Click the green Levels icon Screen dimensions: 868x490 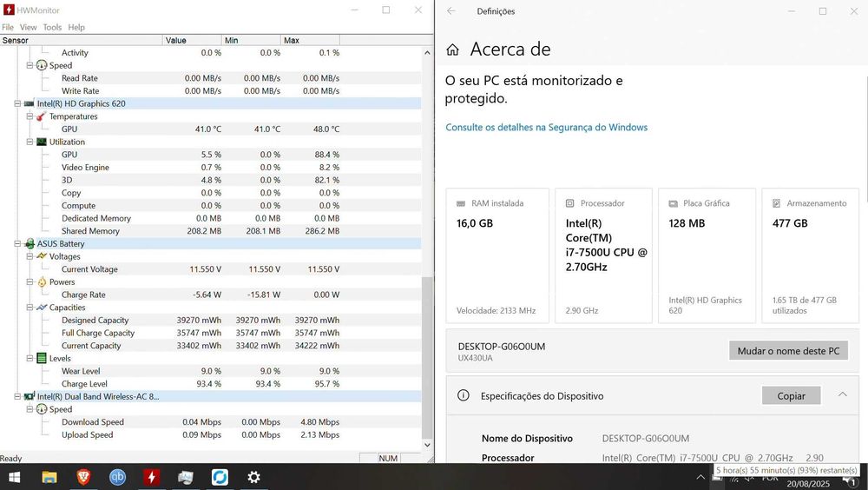click(x=42, y=359)
